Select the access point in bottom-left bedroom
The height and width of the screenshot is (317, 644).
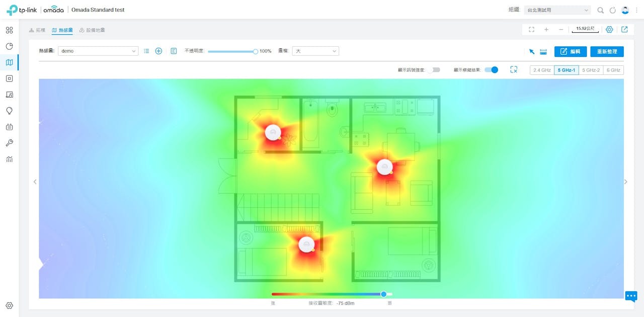pos(306,245)
